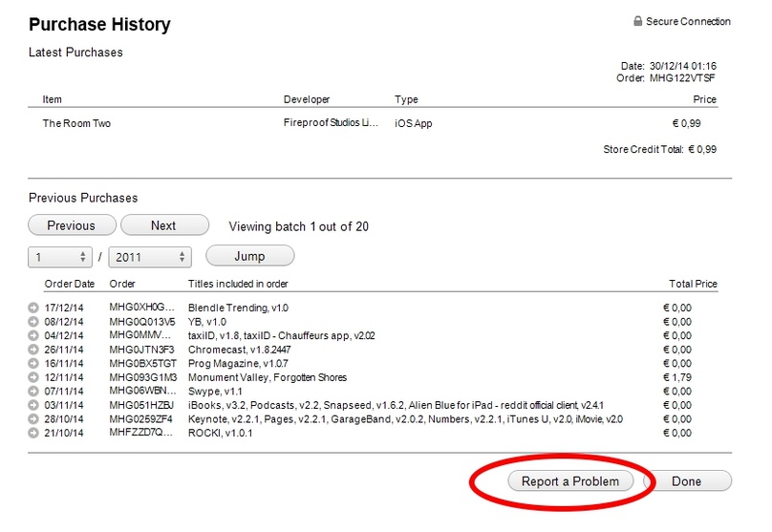Click the iBooks, v3.2, Podcasts order titles
The width and height of the screenshot is (772, 532).
click(x=396, y=406)
